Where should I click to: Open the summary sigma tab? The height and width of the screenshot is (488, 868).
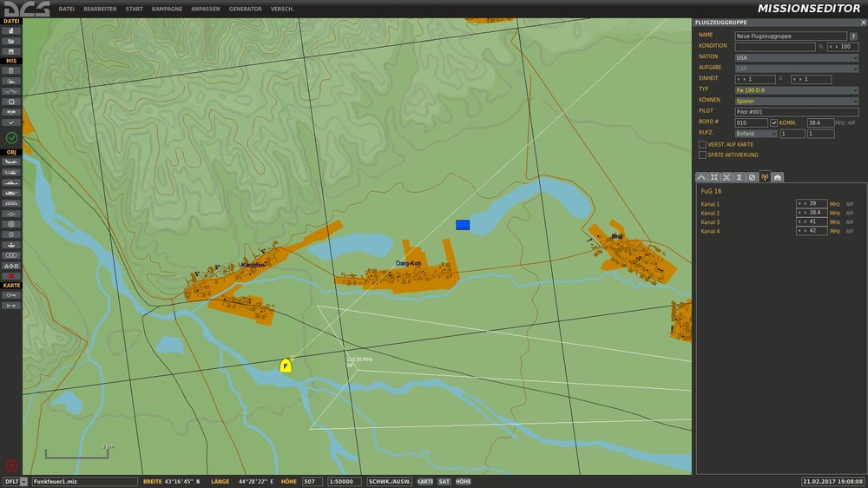pos(739,177)
